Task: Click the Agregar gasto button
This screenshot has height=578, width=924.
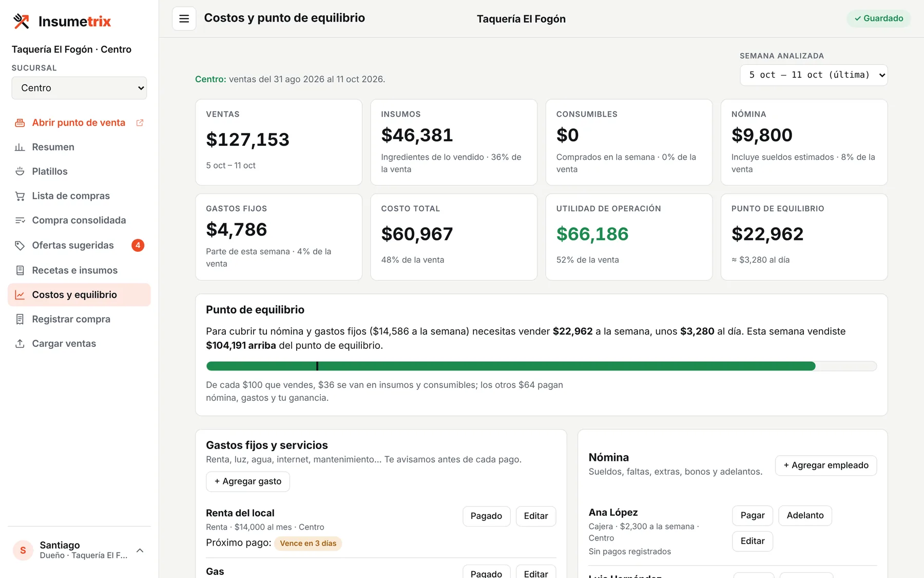Action: point(248,481)
